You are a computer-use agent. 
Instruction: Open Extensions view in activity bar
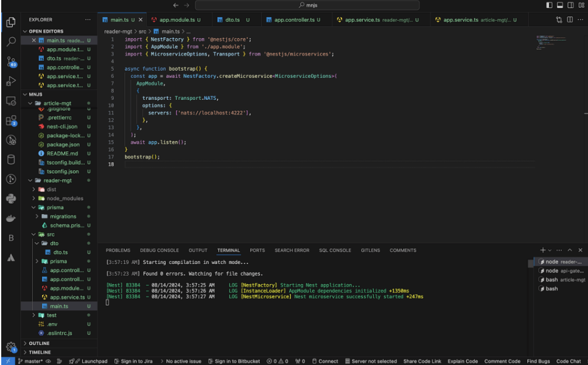pyautogui.click(x=11, y=120)
